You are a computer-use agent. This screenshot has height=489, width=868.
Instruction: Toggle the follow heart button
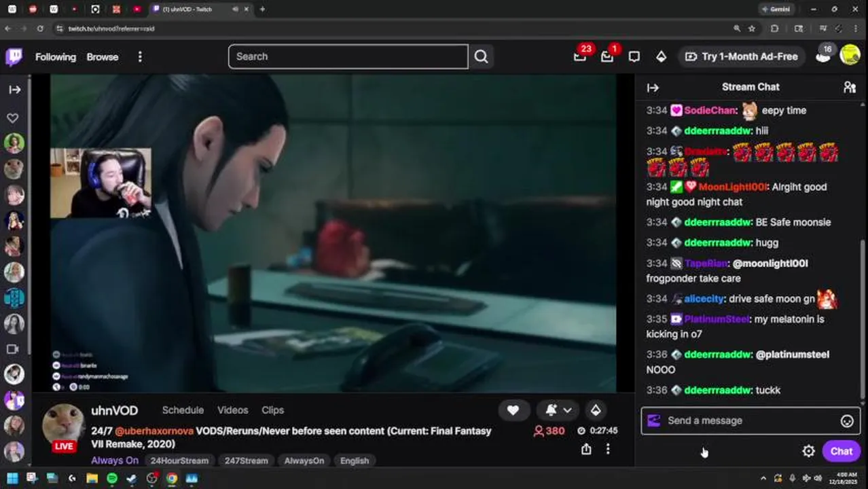tap(513, 410)
